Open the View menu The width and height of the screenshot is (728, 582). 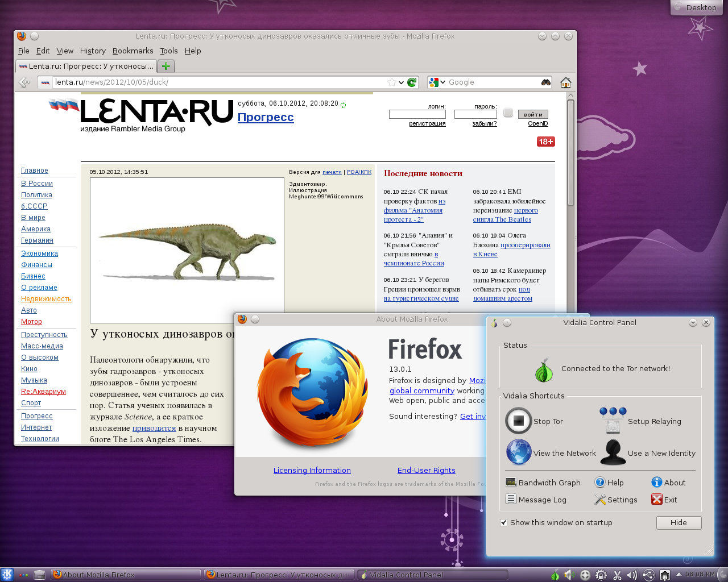(65, 51)
